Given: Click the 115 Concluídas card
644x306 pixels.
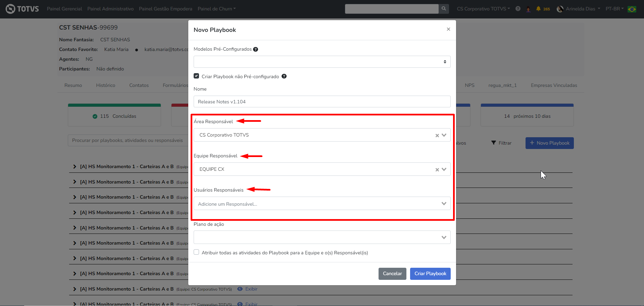Looking at the screenshot, I should 114,115.
